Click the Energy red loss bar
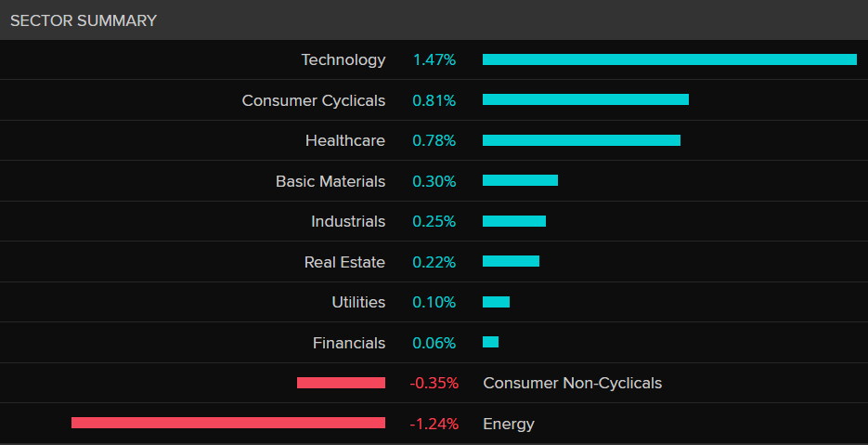 point(227,423)
